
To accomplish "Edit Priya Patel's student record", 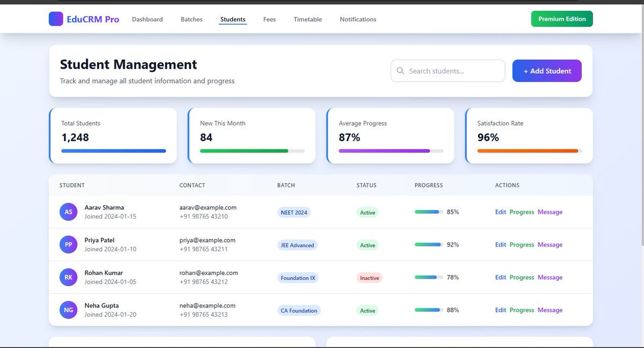I will 500,244.
